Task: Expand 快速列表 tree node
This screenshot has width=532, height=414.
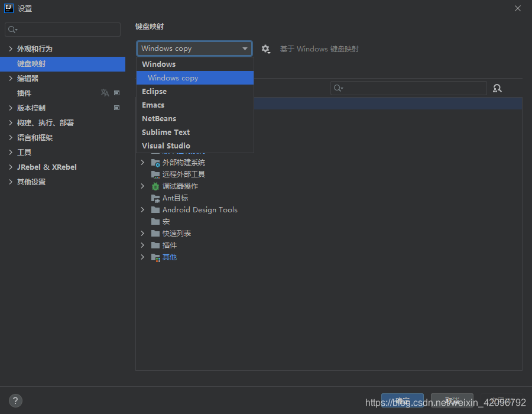Action: [143, 234]
